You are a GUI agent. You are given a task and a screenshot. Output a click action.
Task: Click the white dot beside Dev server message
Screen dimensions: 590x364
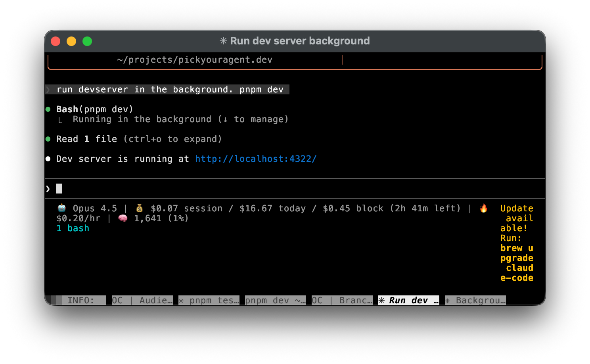(x=48, y=159)
